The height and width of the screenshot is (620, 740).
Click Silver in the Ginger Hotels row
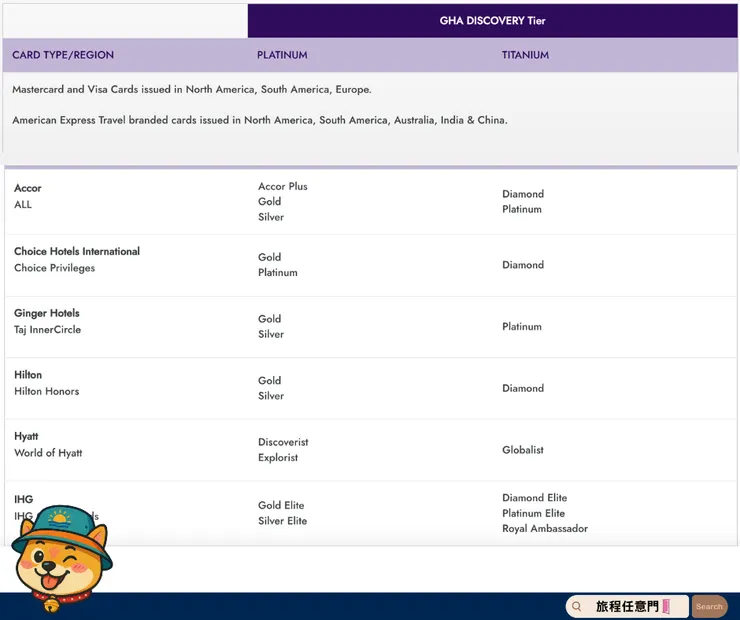coord(271,334)
